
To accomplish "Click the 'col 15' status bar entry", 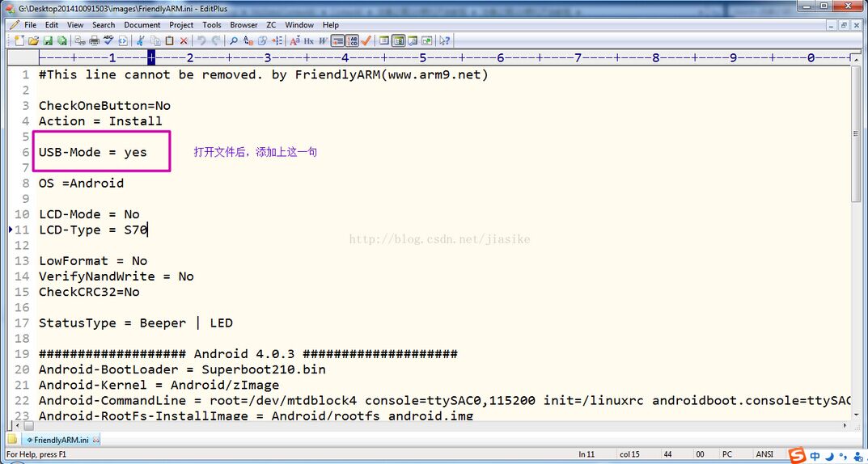I will click(x=629, y=454).
